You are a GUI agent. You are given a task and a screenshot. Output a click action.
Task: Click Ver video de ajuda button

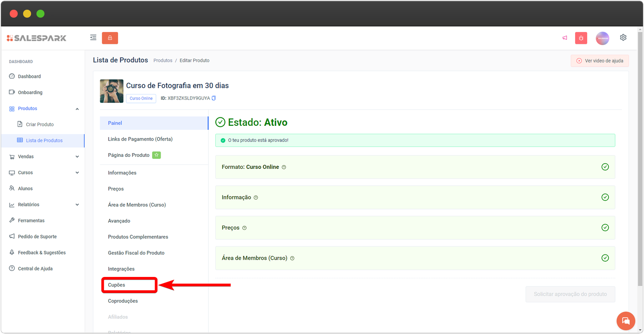[x=599, y=61]
